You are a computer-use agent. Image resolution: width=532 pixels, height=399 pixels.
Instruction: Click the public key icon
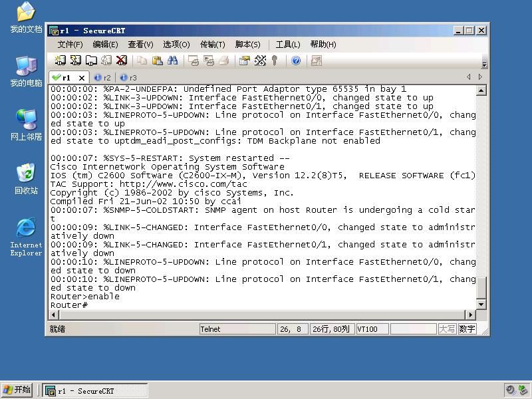point(275,61)
